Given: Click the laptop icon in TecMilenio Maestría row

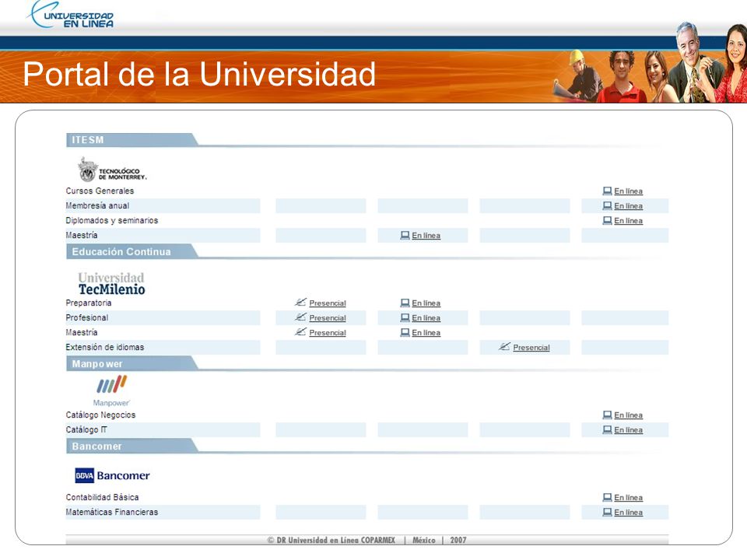Looking at the screenshot, I should 405,332.
